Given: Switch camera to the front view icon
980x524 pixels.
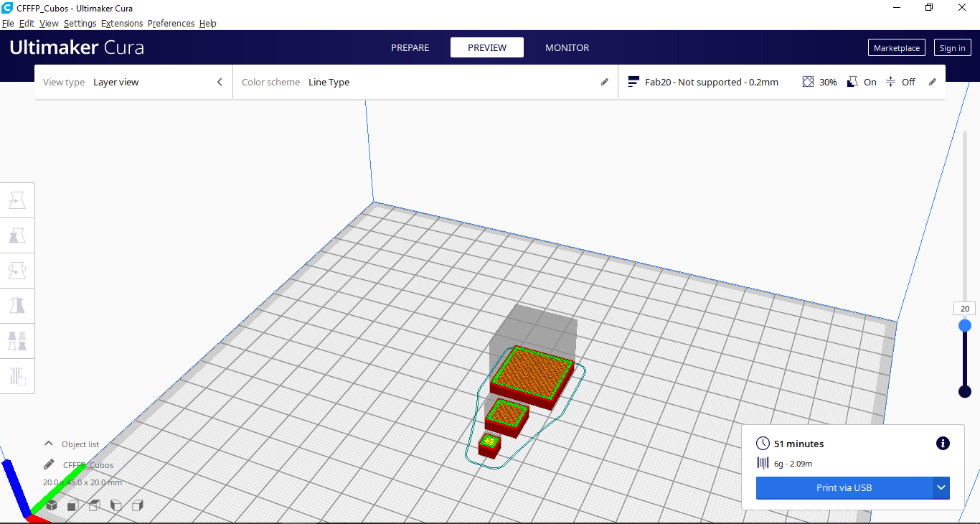Looking at the screenshot, I should coord(72,505).
